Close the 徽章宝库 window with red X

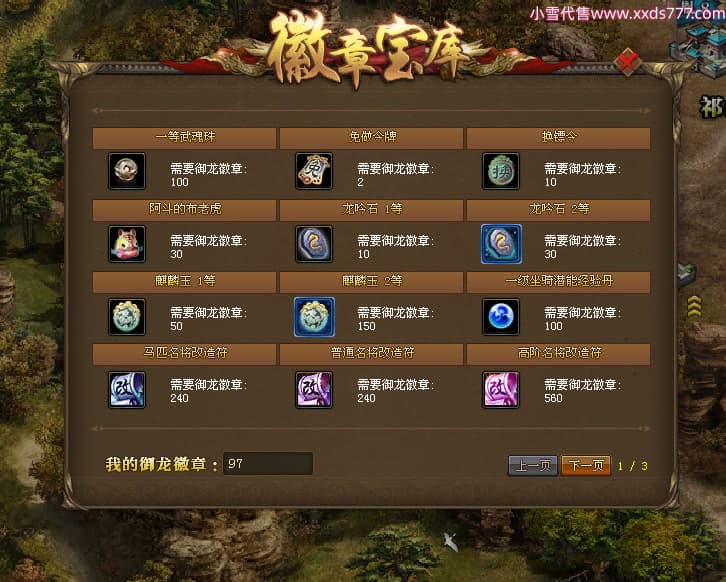coord(628,62)
